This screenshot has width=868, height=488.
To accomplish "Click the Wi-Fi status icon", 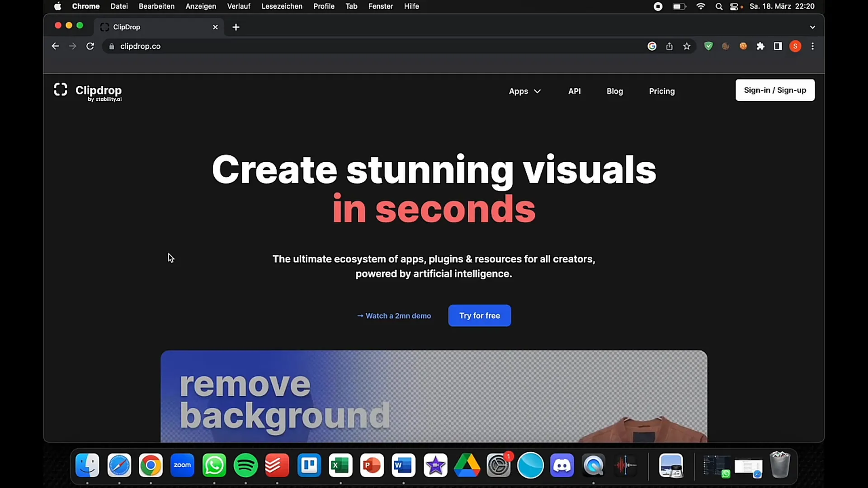I will coord(701,6).
